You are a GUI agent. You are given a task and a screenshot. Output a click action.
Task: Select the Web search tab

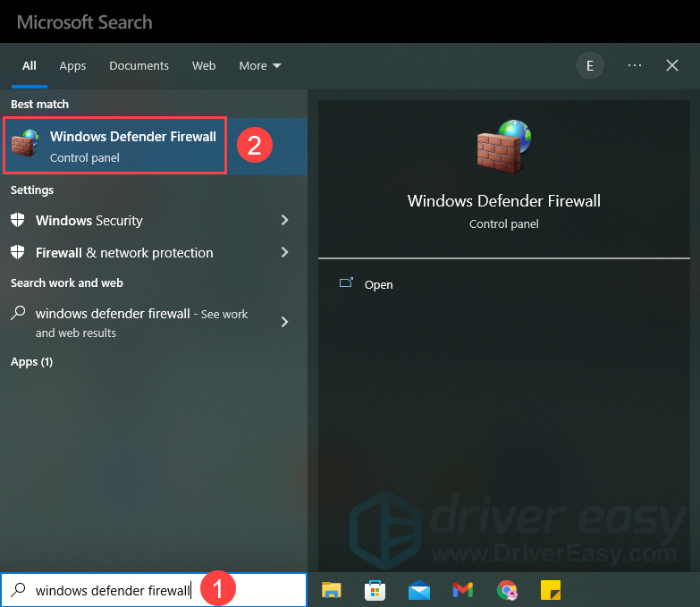tap(204, 65)
